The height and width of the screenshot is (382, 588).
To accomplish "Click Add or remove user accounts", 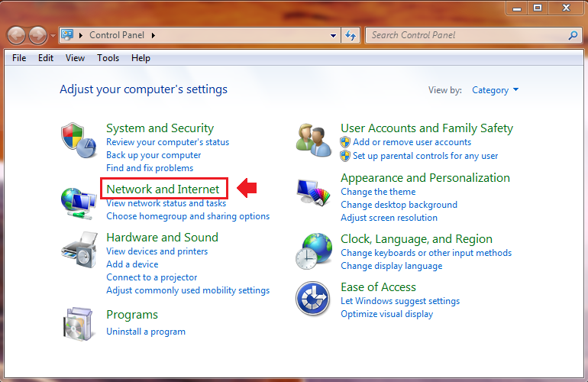I will pyautogui.click(x=412, y=142).
